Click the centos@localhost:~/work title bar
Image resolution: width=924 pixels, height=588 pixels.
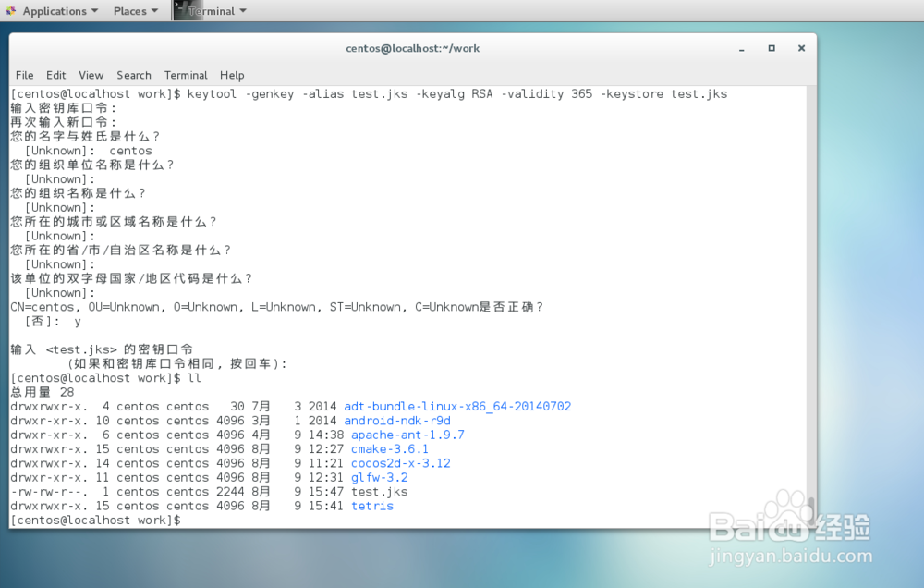click(x=412, y=48)
